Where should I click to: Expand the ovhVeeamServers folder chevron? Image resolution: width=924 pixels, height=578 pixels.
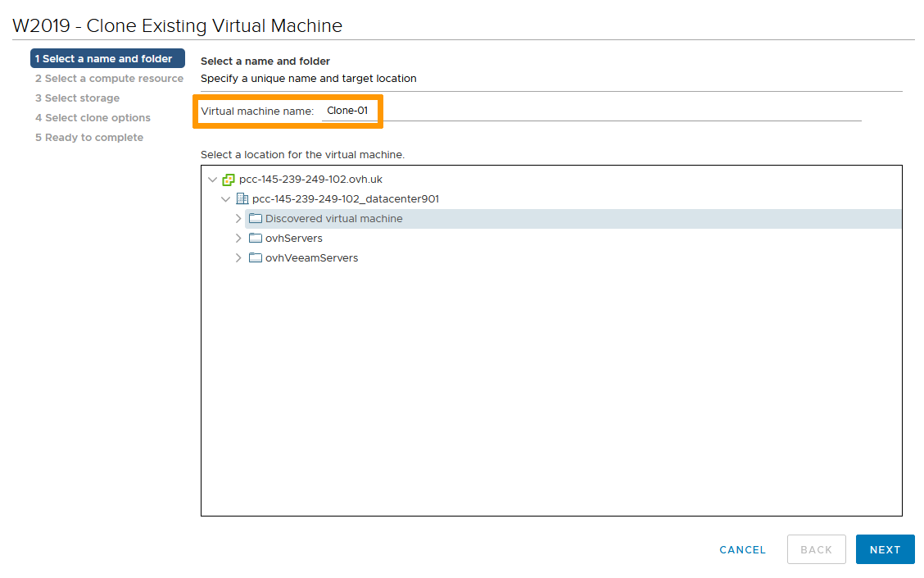(x=238, y=258)
